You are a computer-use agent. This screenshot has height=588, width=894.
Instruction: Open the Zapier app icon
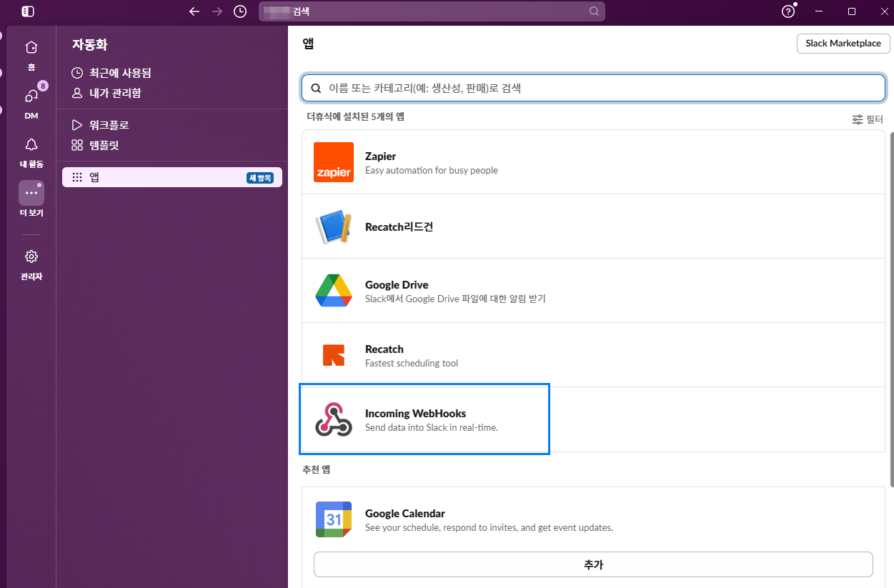click(334, 162)
